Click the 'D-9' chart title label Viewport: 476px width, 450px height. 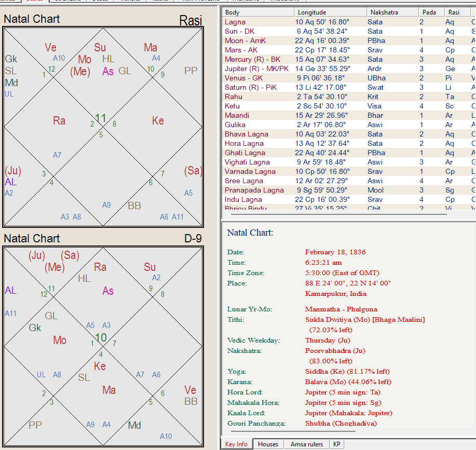(193, 239)
